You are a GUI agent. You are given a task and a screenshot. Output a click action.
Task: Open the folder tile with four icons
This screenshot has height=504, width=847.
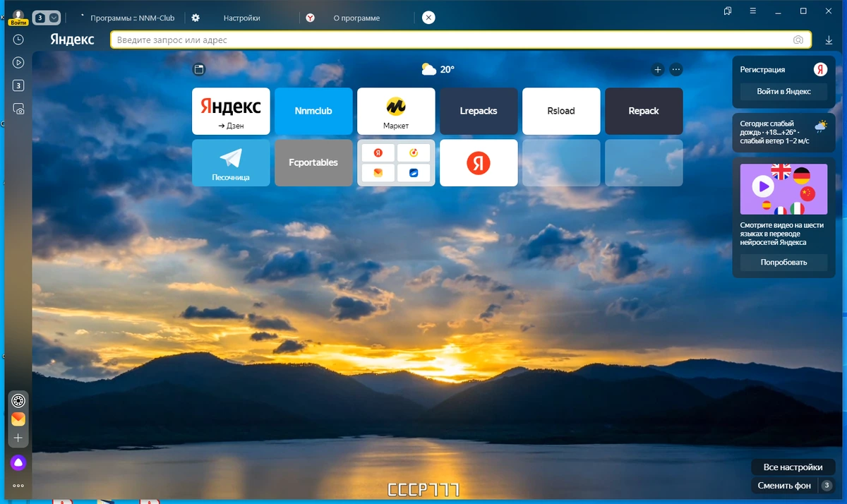(x=396, y=162)
